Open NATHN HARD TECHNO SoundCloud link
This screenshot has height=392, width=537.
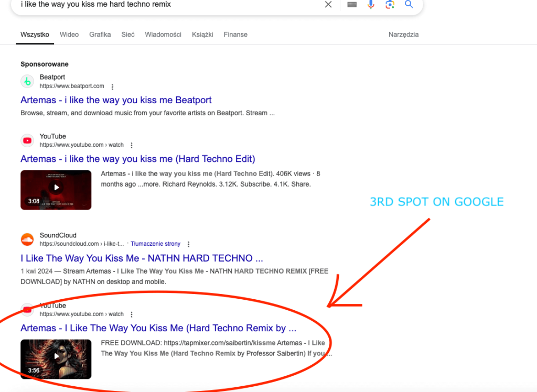pos(142,258)
